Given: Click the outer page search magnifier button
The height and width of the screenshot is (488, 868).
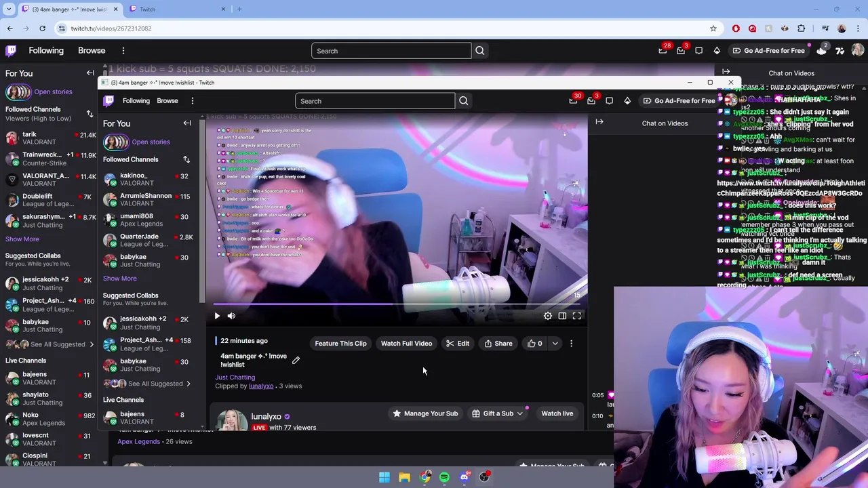Looking at the screenshot, I should (x=479, y=51).
